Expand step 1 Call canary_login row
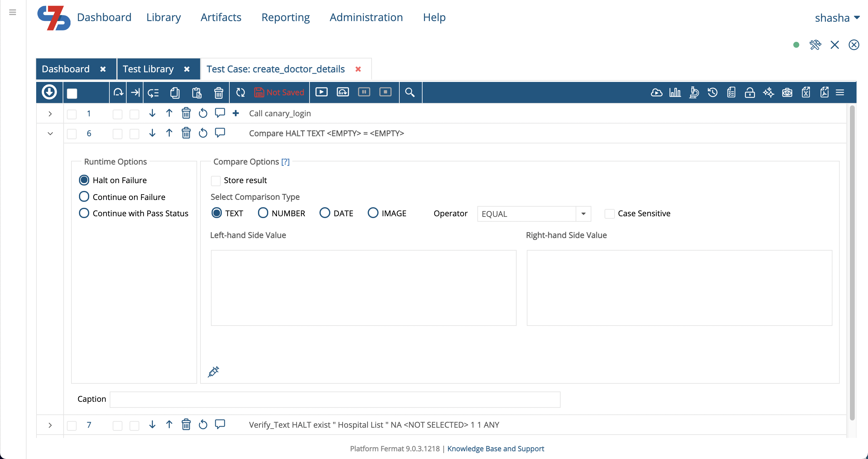The image size is (868, 459). tap(50, 114)
